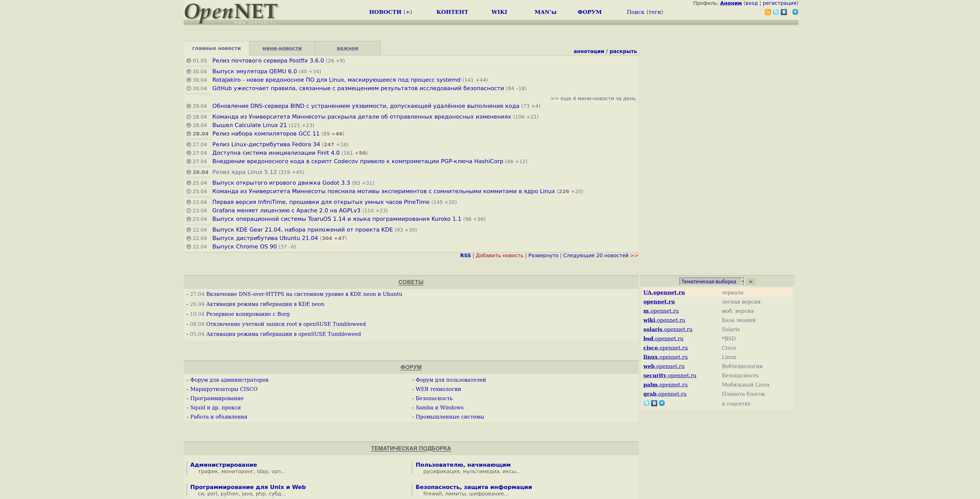Open the Telegram icon in the page header
980x499 pixels.
tap(795, 12)
